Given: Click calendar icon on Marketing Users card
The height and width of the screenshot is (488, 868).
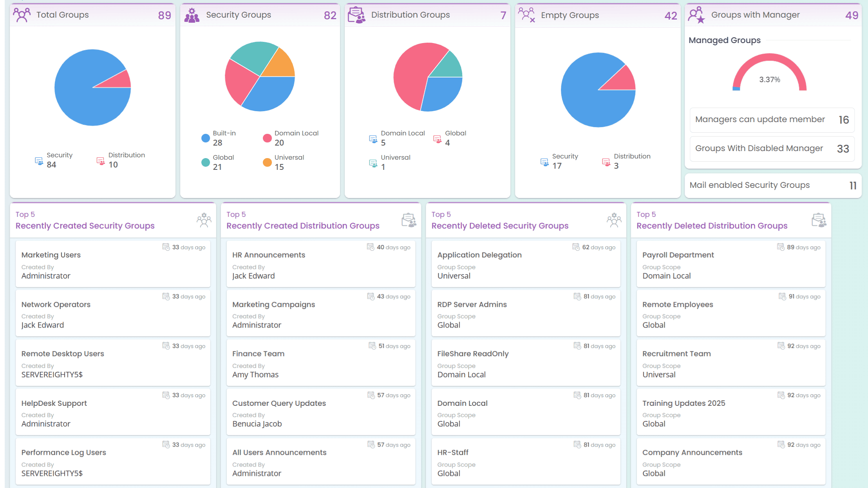Looking at the screenshot, I should [x=166, y=247].
